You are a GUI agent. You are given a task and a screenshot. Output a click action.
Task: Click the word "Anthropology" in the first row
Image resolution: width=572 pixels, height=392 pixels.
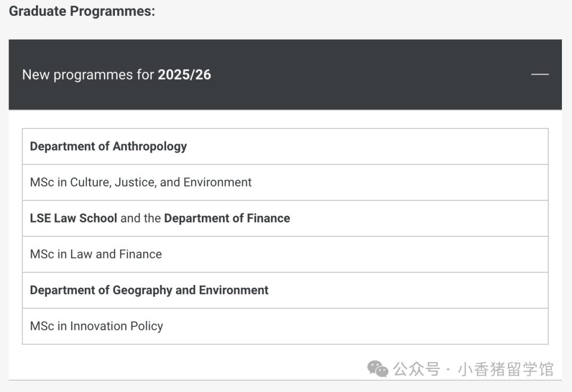(149, 146)
